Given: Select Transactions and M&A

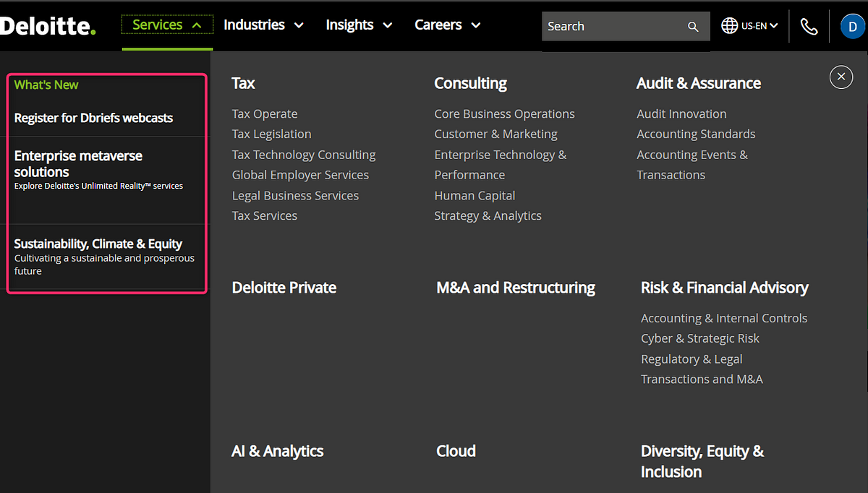Looking at the screenshot, I should point(702,379).
